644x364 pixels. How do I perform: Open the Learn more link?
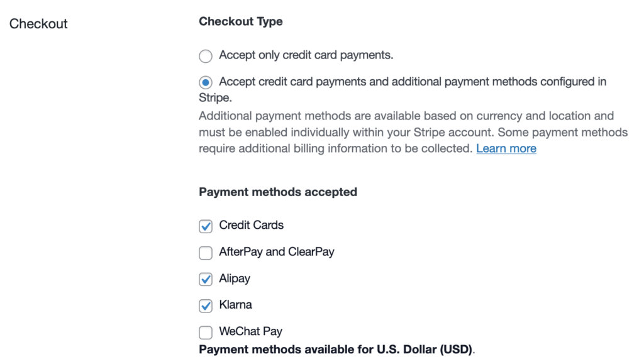tap(506, 148)
